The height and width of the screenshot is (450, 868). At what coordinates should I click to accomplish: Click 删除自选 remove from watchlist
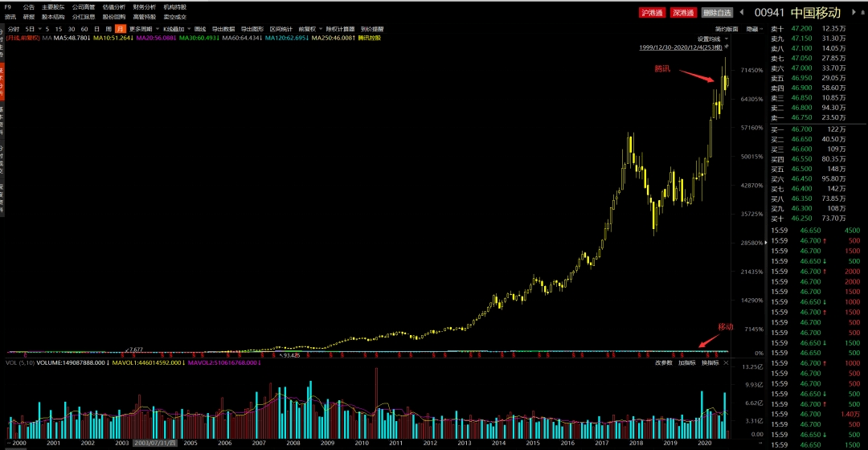[717, 13]
